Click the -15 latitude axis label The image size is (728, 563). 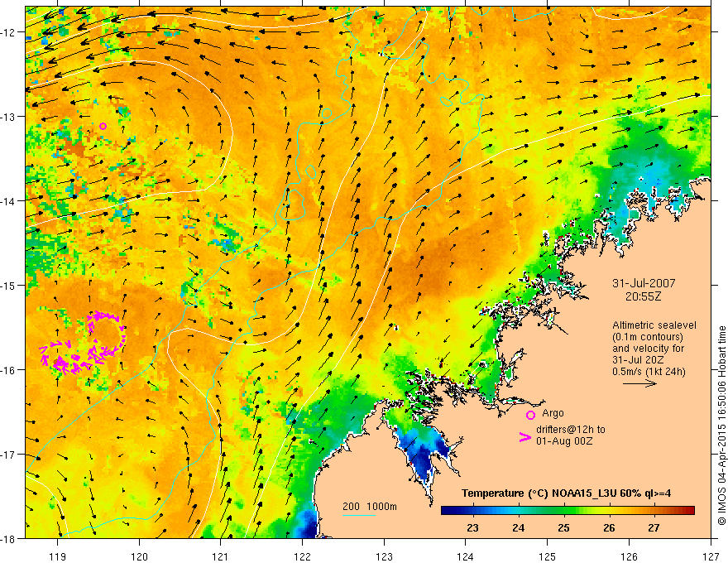pyautogui.click(x=9, y=286)
